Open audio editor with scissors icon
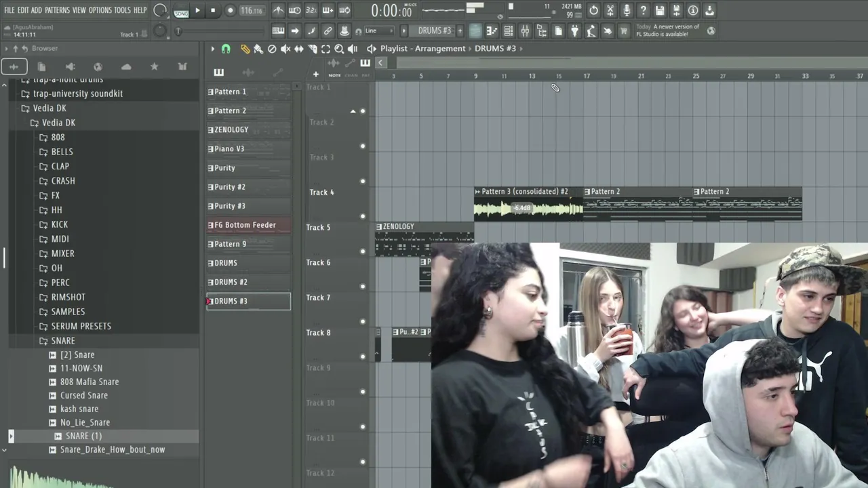The image size is (868, 488). (x=610, y=10)
